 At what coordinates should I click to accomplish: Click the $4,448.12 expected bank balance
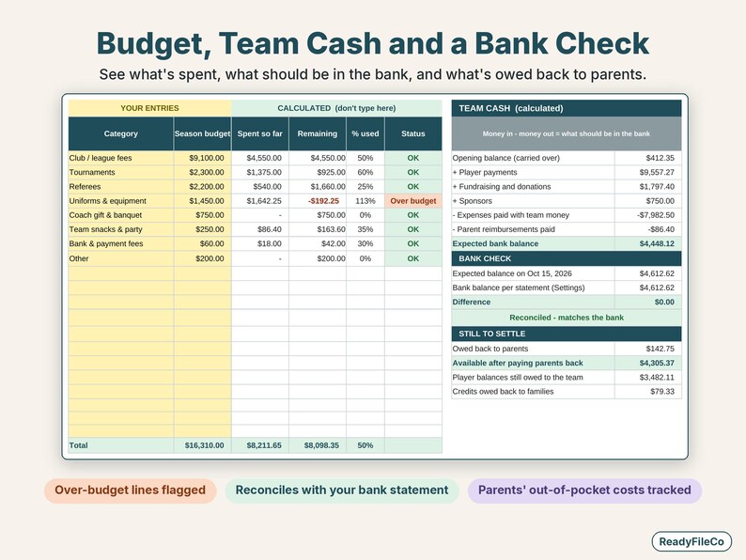(x=657, y=243)
